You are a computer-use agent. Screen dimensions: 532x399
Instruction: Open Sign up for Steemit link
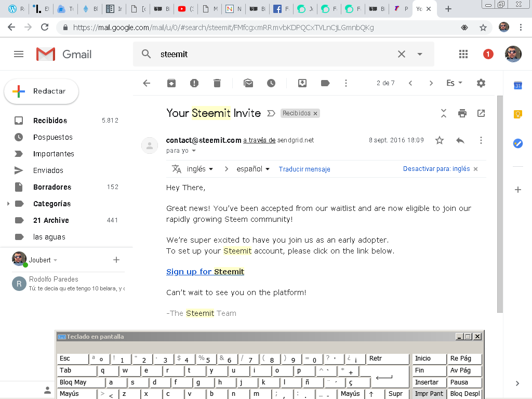pos(205,272)
